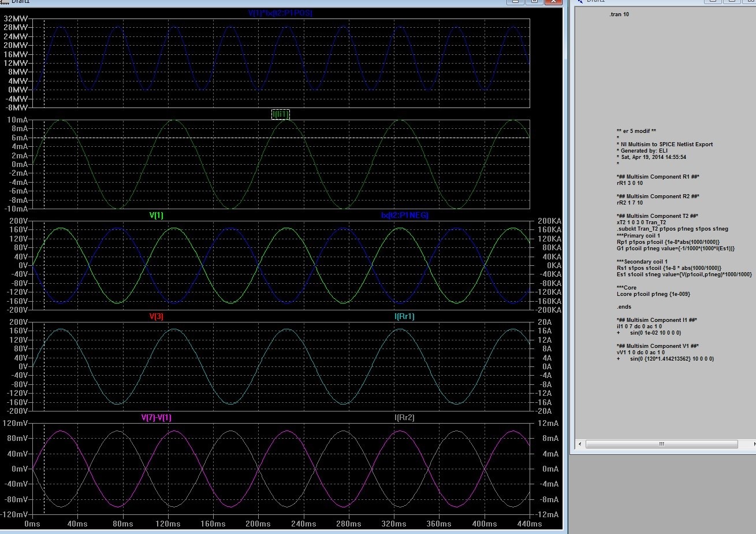Click the "xT2 1 0 3 0 Tran_T2" line
This screenshot has height=534, width=756.
click(641, 222)
